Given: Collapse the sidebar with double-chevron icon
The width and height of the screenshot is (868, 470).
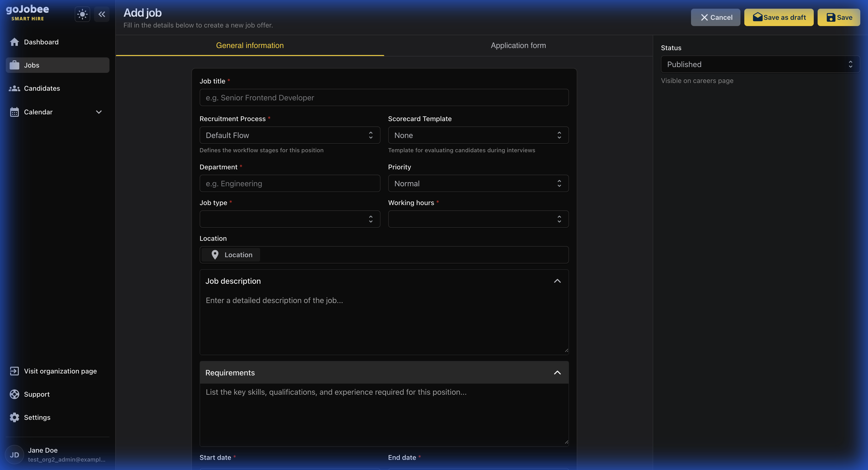Looking at the screenshot, I should pyautogui.click(x=102, y=14).
